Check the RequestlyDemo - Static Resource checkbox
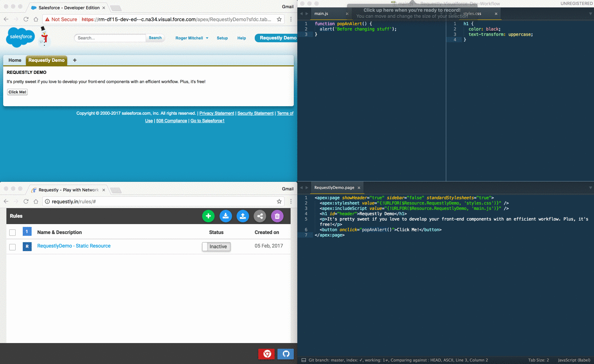This screenshot has width=594, height=364. 12,247
